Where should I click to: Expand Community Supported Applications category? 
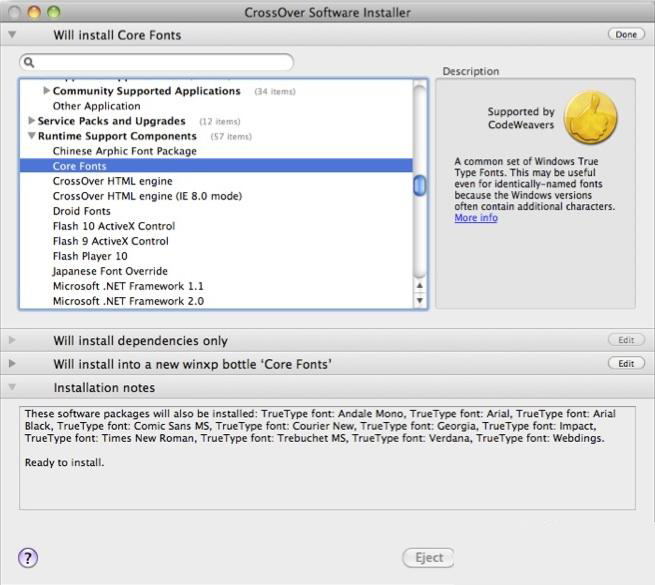click(x=46, y=91)
